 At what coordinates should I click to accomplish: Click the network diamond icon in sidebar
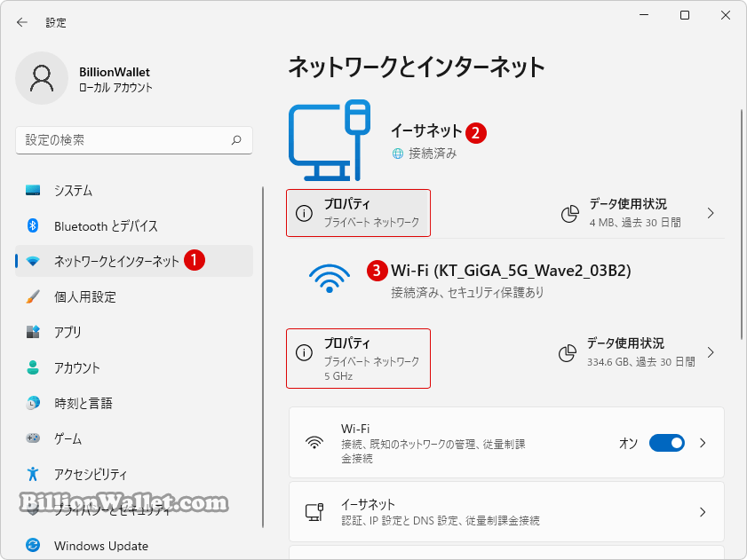click(x=33, y=261)
